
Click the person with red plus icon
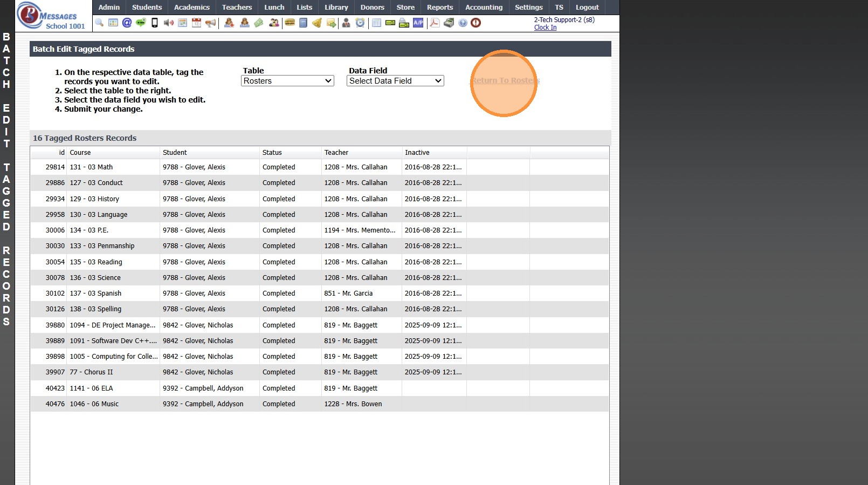coord(229,23)
